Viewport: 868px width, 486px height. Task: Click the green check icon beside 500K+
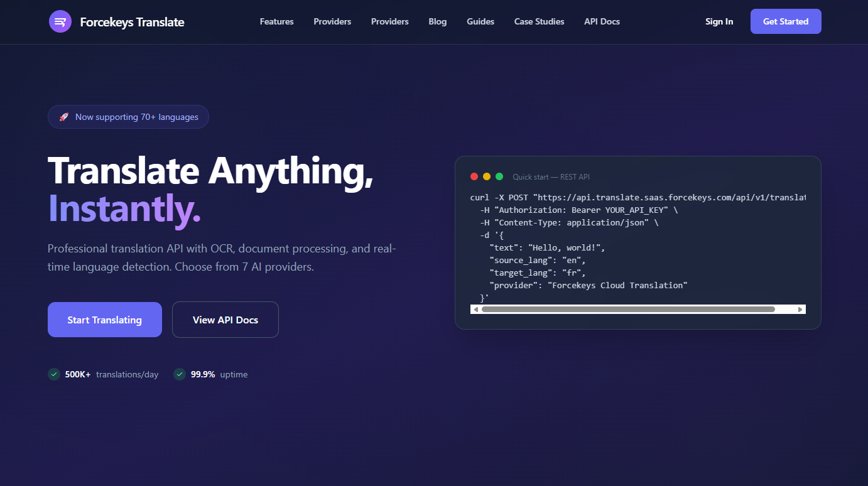tap(54, 374)
